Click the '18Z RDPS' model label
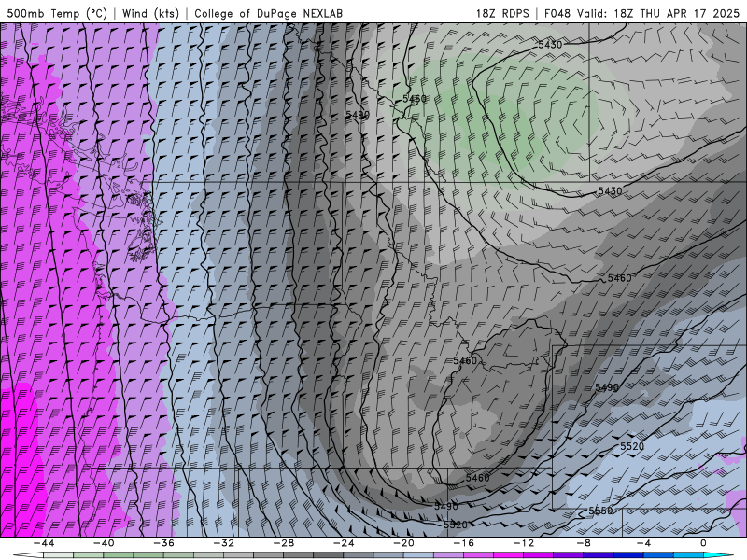 pos(502,13)
